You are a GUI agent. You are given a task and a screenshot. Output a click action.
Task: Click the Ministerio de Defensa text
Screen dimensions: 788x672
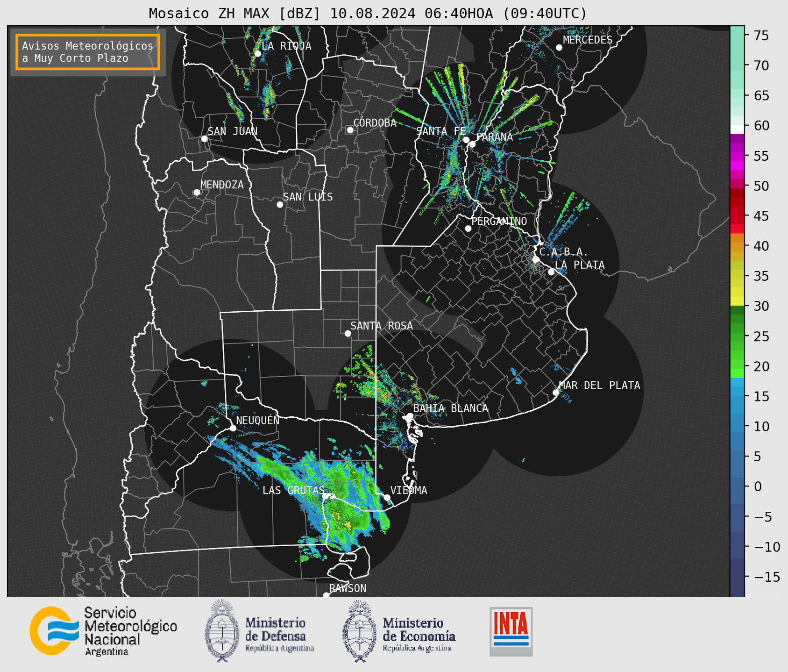pyautogui.click(x=280, y=634)
